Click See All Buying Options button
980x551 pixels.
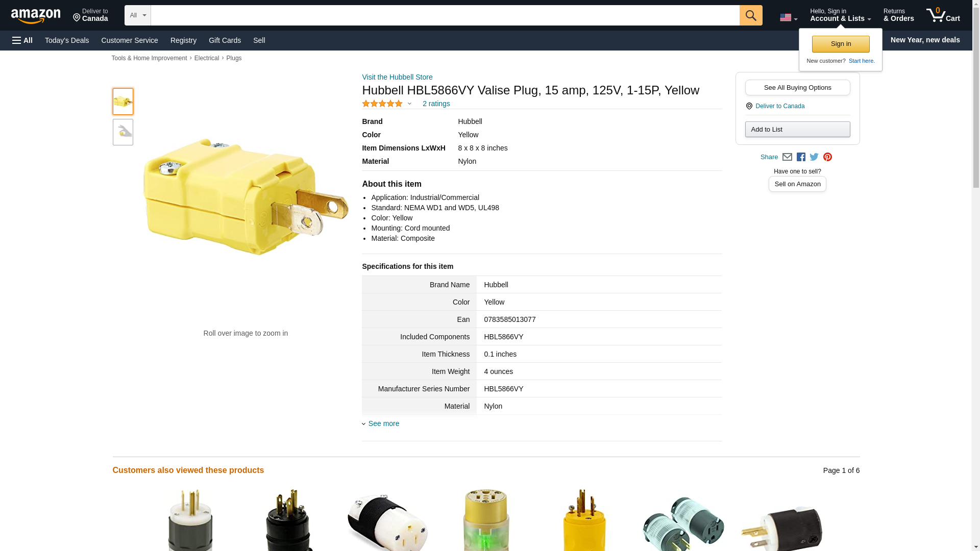797,87
